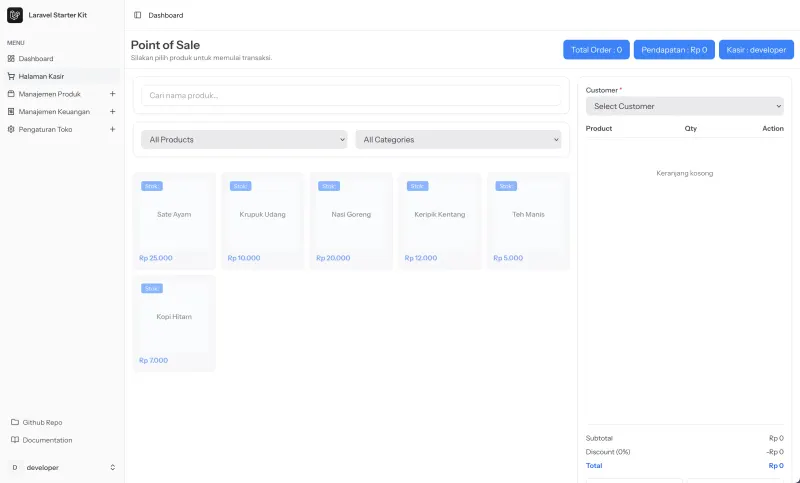Screen dimensions: 800x483
Task: Select Manajemen Produk menu item
Action: pyautogui.click(x=61, y=94)
